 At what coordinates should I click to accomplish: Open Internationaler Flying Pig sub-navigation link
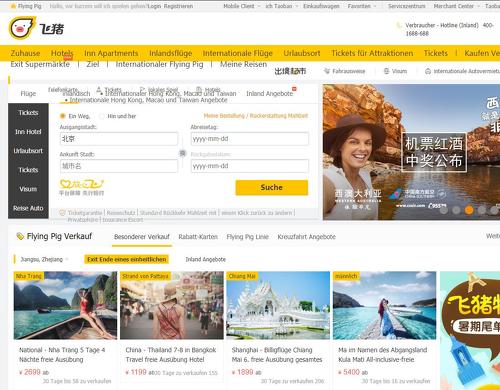(x=159, y=64)
